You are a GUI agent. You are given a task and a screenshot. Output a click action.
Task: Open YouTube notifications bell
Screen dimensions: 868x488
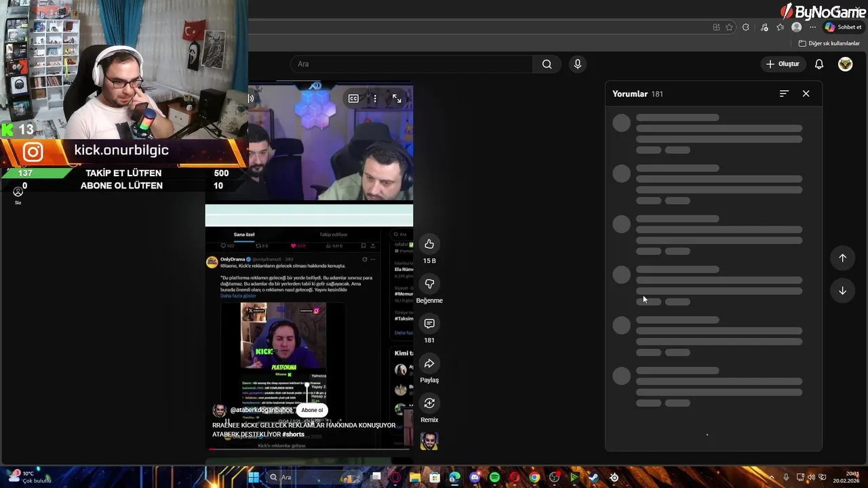point(819,64)
